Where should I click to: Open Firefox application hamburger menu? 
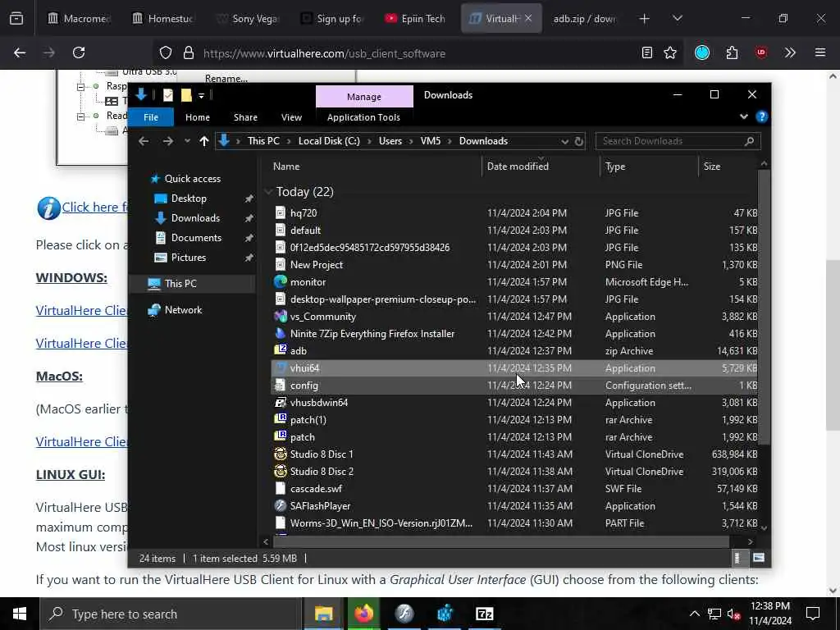pos(820,52)
